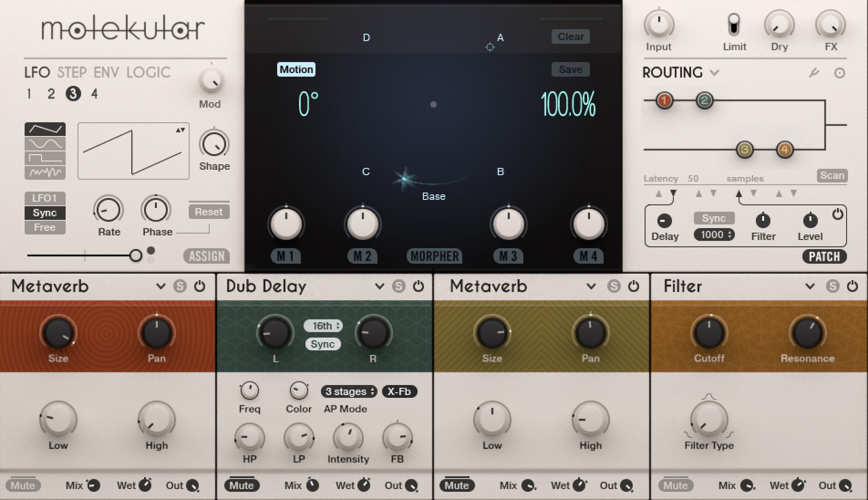Open Dub Delay effect selector dropdown
This screenshot has height=500, width=868.
379,286
